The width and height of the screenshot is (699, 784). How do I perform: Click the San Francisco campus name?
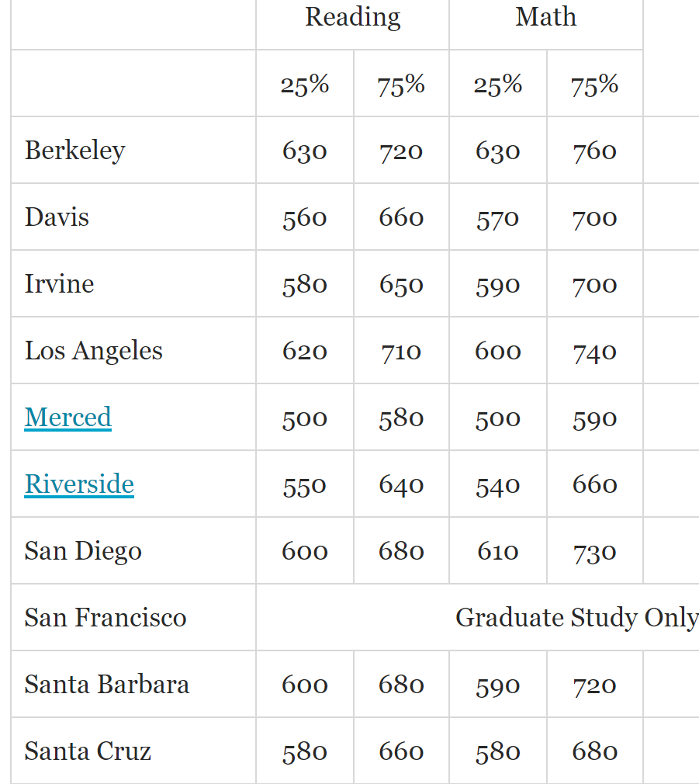pyautogui.click(x=106, y=618)
